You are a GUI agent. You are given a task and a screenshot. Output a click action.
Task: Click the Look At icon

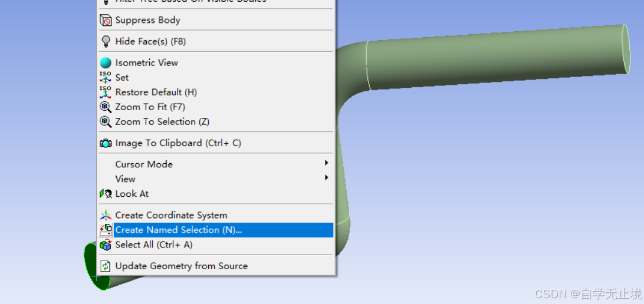pos(106,194)
